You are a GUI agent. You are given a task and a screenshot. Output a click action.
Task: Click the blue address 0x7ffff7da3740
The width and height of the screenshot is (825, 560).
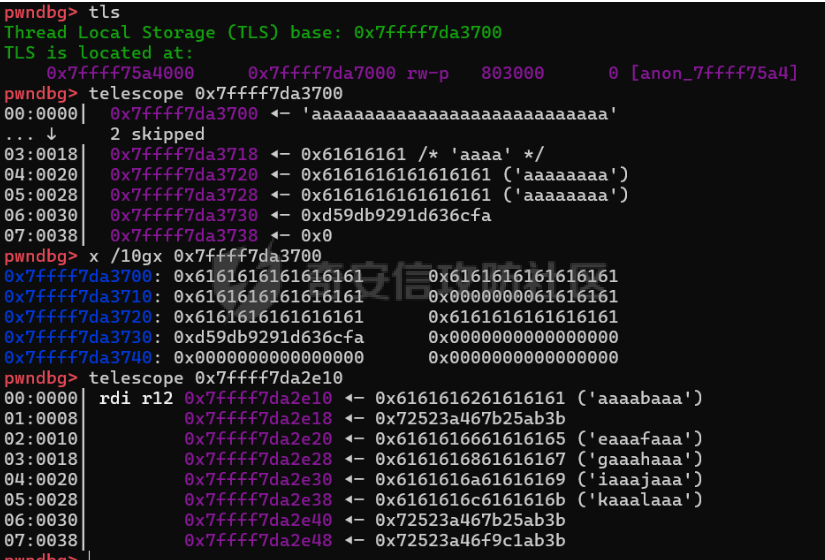pos(78,358)
